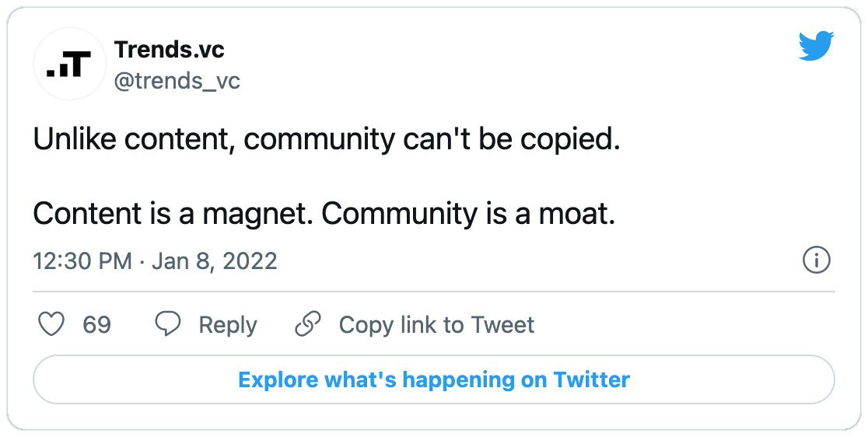Click the sentence about community can't be copied
The image size is (868, 437).
tap(327, 140)
